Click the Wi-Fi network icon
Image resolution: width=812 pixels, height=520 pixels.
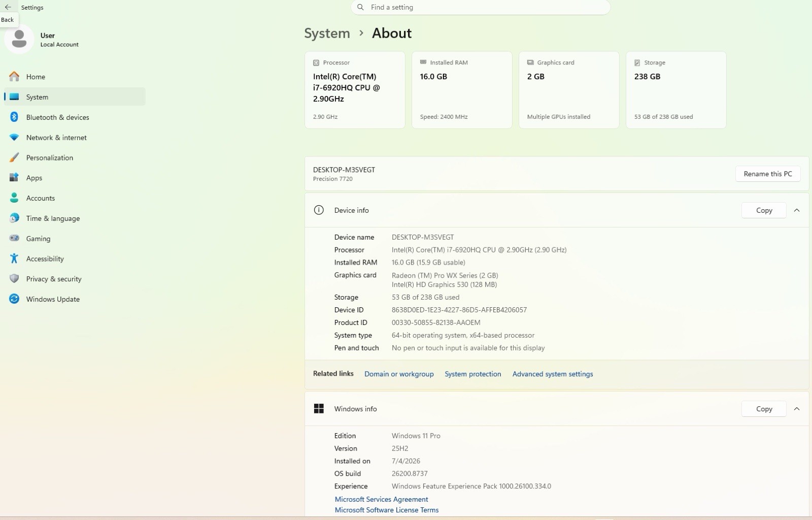point(14,138)
